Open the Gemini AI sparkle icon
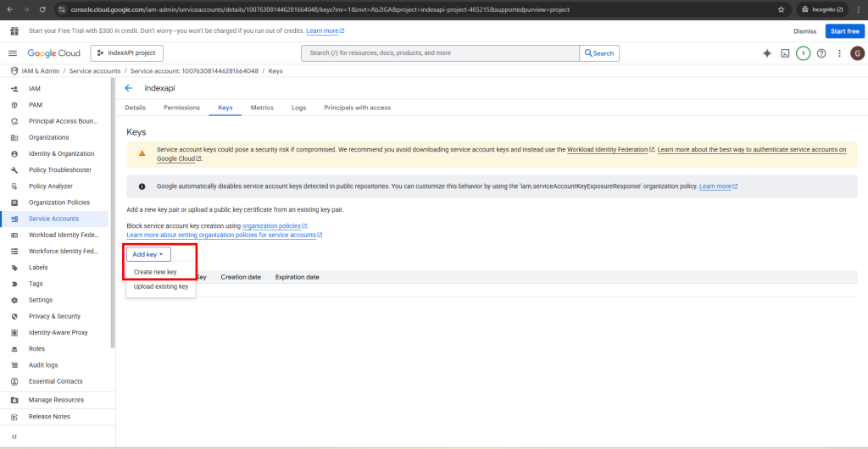The height and width of the screenshot is (449, 868). click(x=767, y=53)
